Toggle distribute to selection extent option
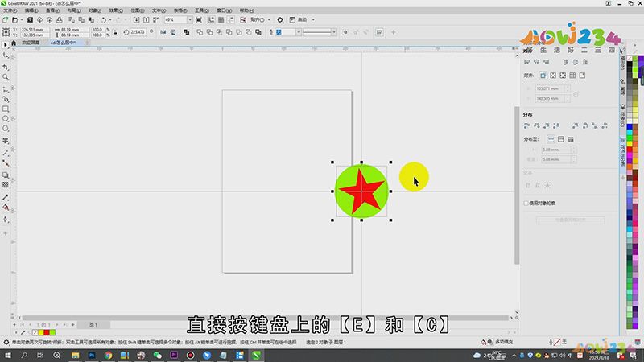This screenshot has height=362, width=644. click(551, 139)
